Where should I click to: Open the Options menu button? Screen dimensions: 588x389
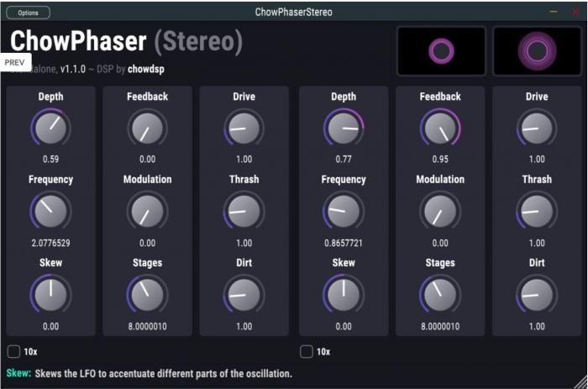point(28,13)
